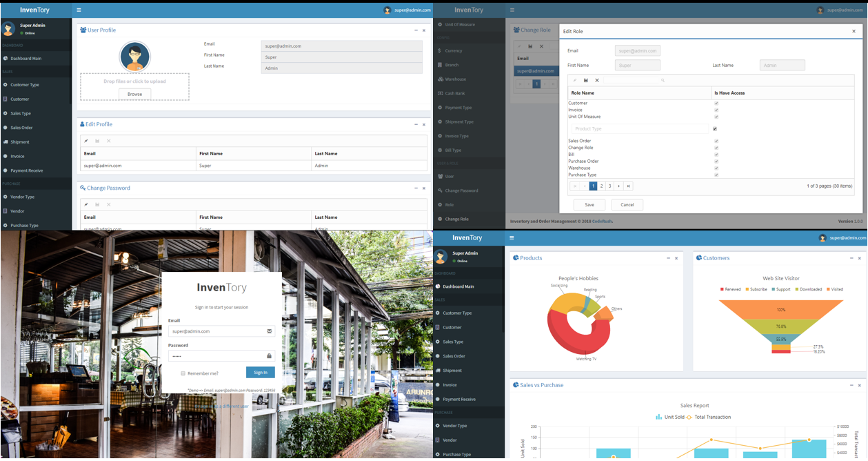Click lock icon in login Password field
This screenshot has height=461, width=868.
click(270, 356)
